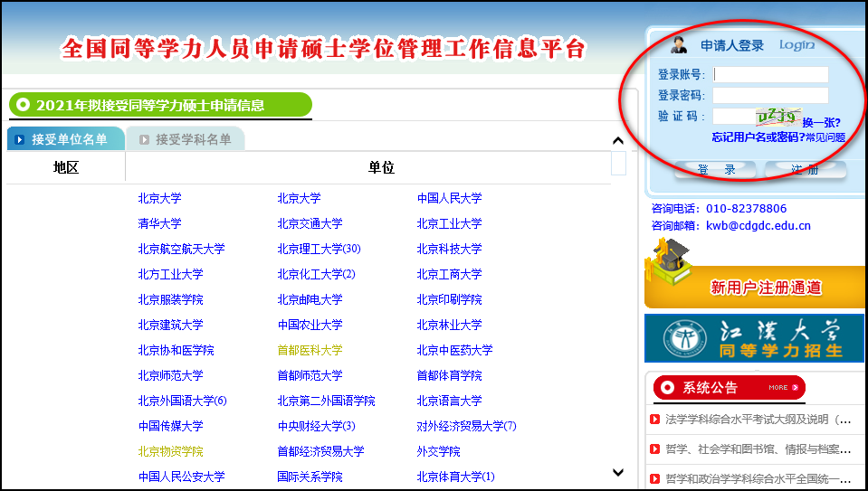Open the 北京语言大学 link
Screen dimensions: 868x491
(x=449, y=401)
